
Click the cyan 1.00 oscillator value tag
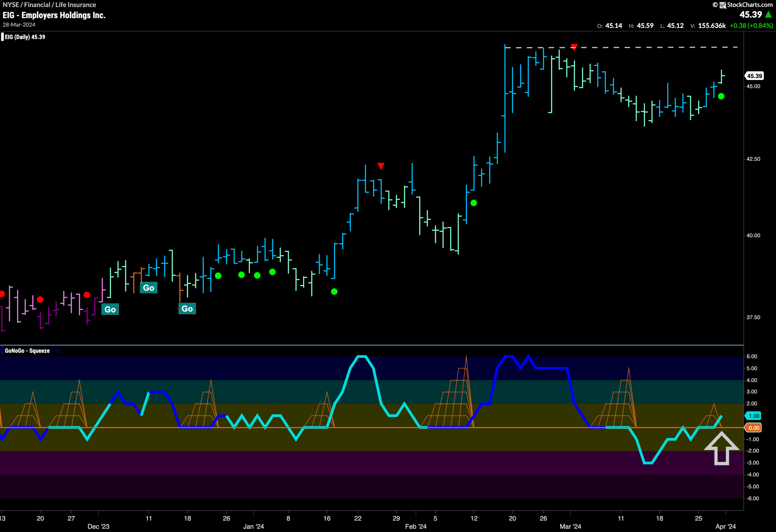pos(753,416)
